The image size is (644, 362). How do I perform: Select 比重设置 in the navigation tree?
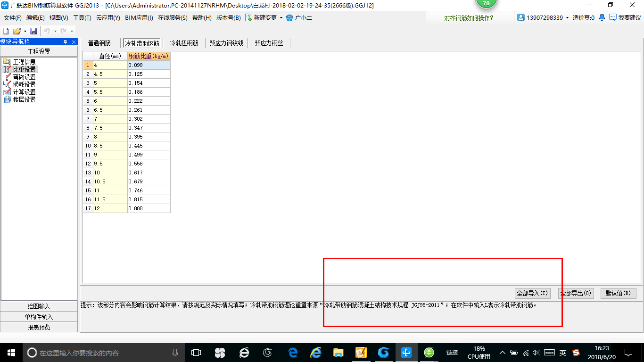24,69
